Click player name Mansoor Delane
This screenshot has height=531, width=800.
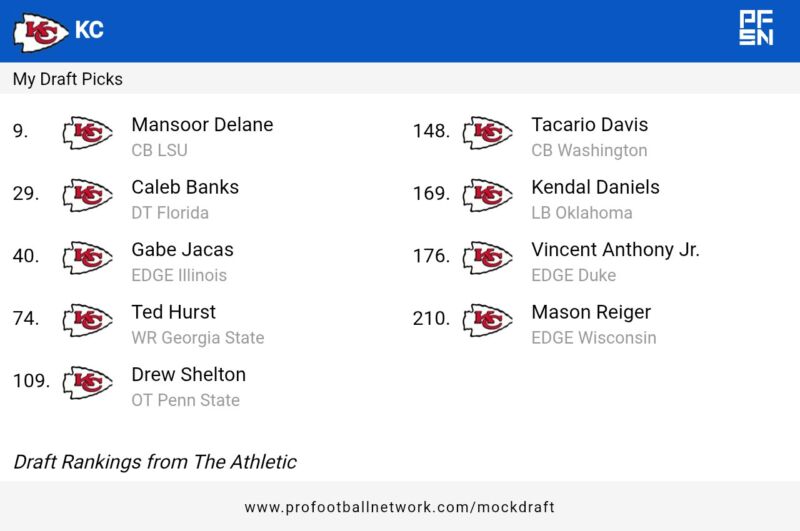tap(202, 125)
